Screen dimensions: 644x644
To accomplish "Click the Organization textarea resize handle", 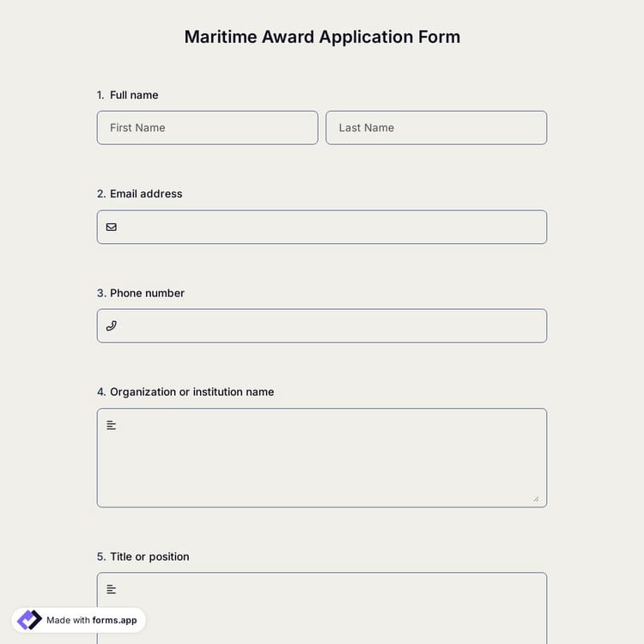I will coord(536,498).
